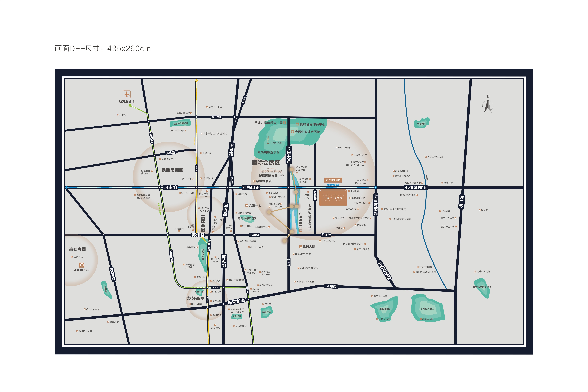The image size is (588, 392).
Task: Click the 万科生活广场 label
Action: point(328,241)
